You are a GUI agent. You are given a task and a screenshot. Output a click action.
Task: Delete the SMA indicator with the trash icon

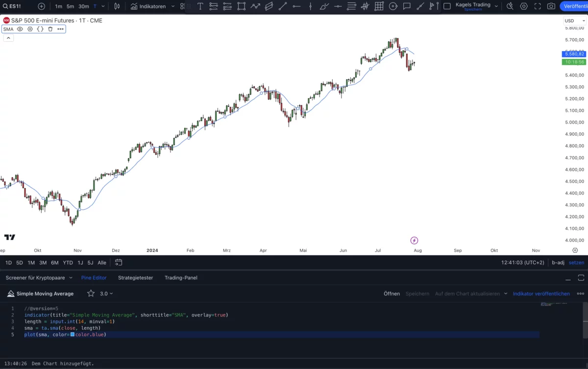click(x=50, y=29)
